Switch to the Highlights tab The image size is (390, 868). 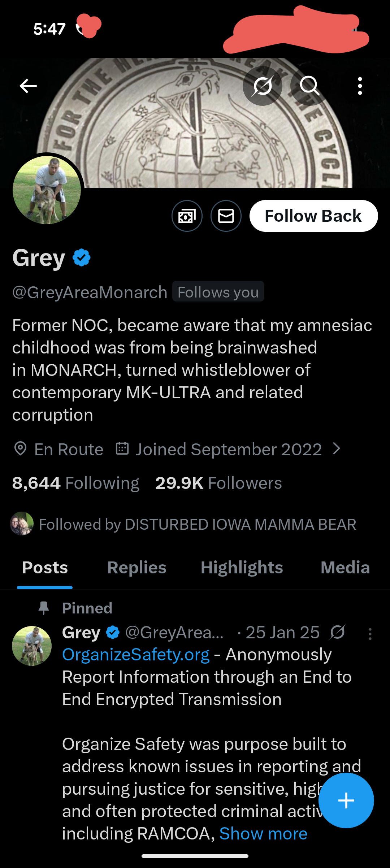click(x=242, y=568)
